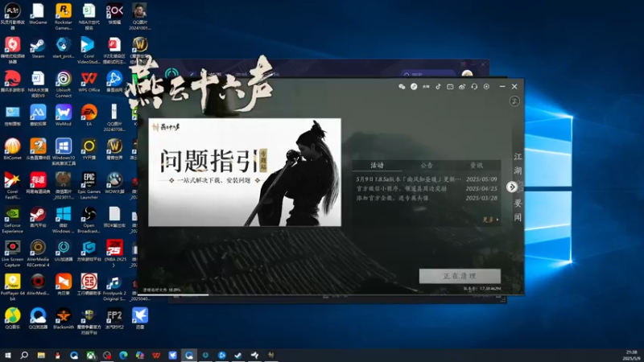Launch GeForce Experience desktop shortcut

[x=12, y=220]
